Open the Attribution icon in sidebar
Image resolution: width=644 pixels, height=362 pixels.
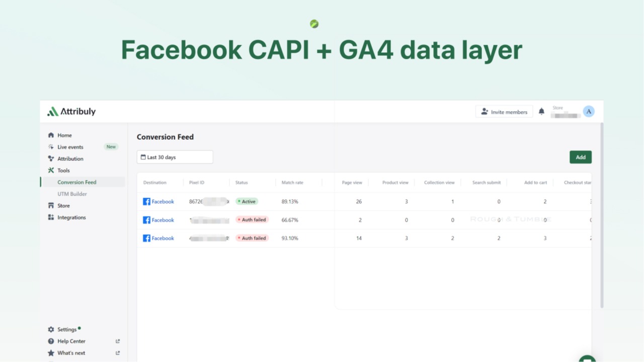click(51, 159)
